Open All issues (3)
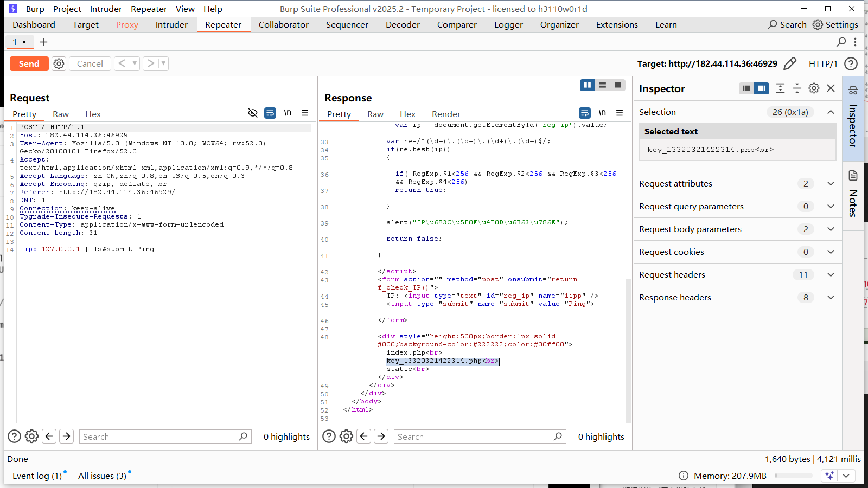 (102, 476)
